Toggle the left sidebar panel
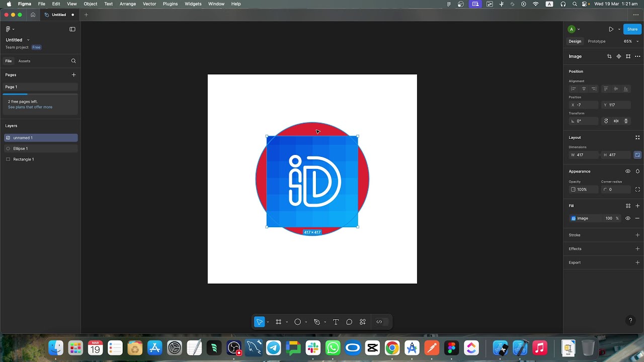644x362 pixels. pyautogui.click(x=72, y=29)
